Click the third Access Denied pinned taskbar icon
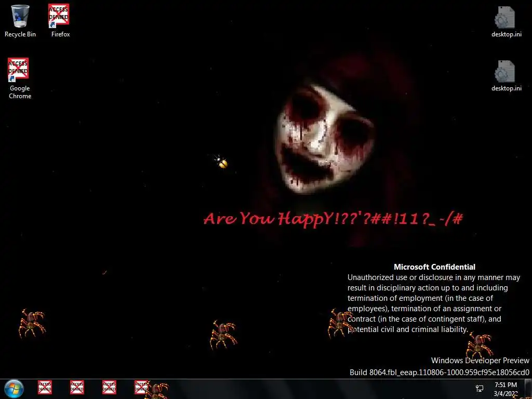 [x=109, y=387]
